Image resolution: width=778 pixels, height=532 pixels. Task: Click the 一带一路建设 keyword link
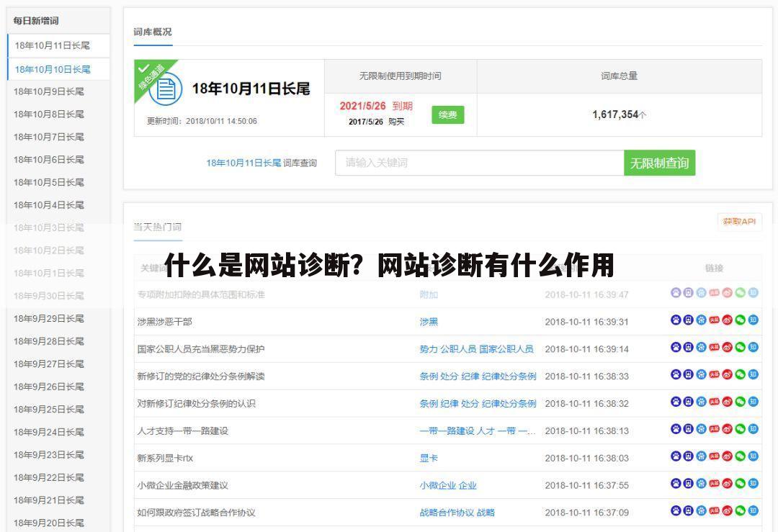pyautogui.click(x=447, y=431)
